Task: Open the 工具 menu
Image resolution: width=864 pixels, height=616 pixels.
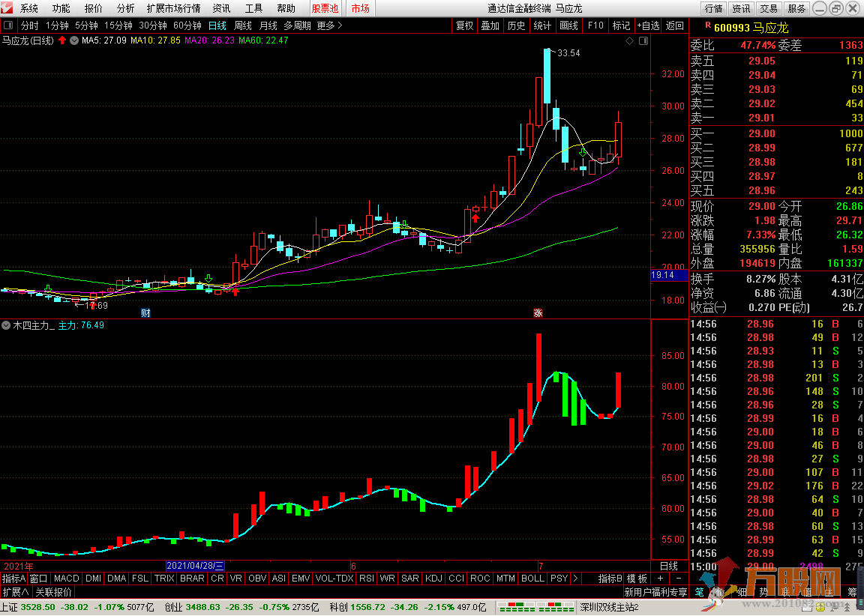Action: coord(253,8)
